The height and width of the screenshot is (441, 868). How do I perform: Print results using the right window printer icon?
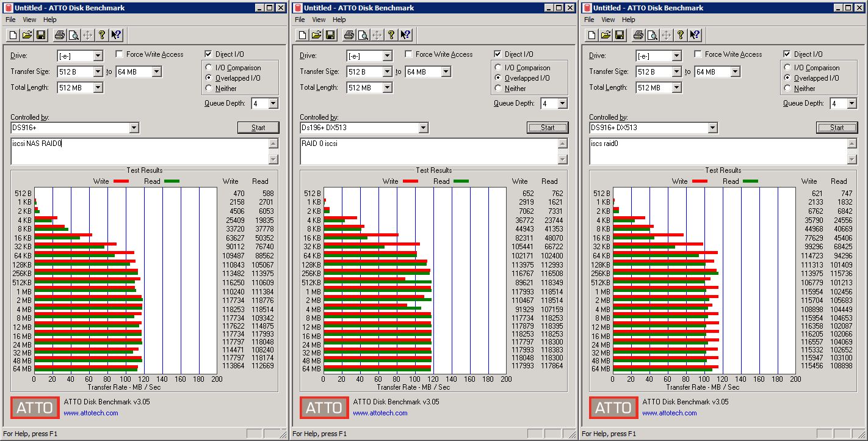638,35
